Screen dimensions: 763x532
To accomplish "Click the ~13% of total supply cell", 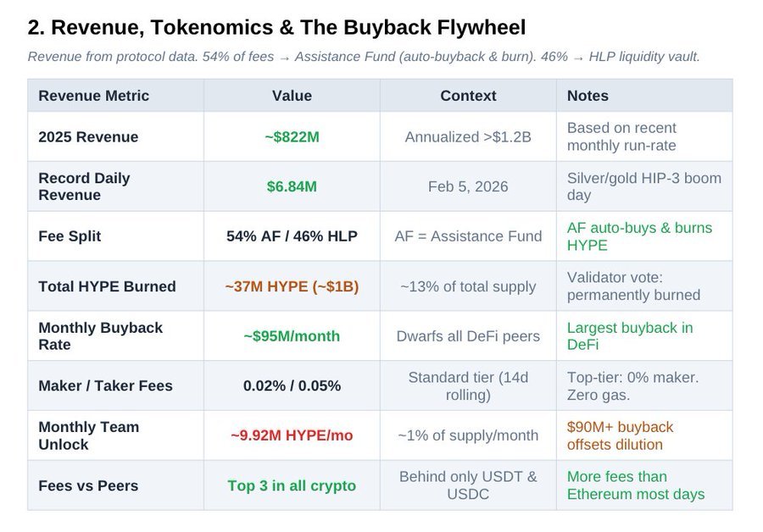I will tap(468, 286).
